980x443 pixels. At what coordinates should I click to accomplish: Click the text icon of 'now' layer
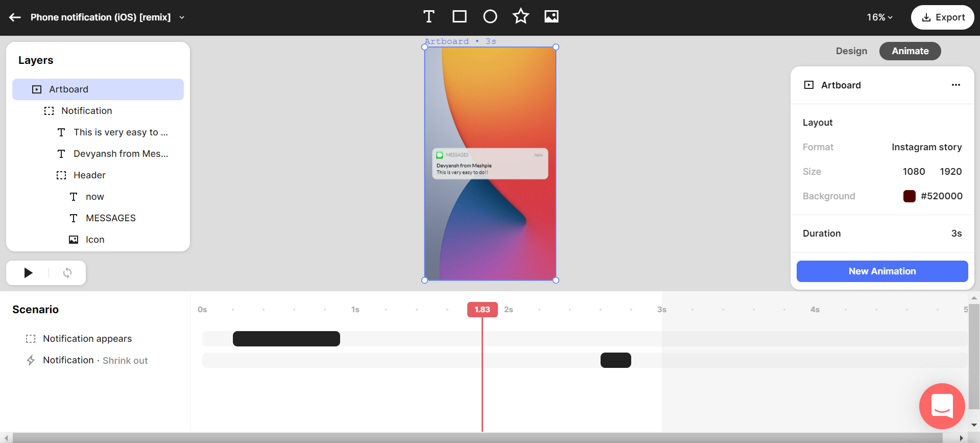(x=74, y=197)
